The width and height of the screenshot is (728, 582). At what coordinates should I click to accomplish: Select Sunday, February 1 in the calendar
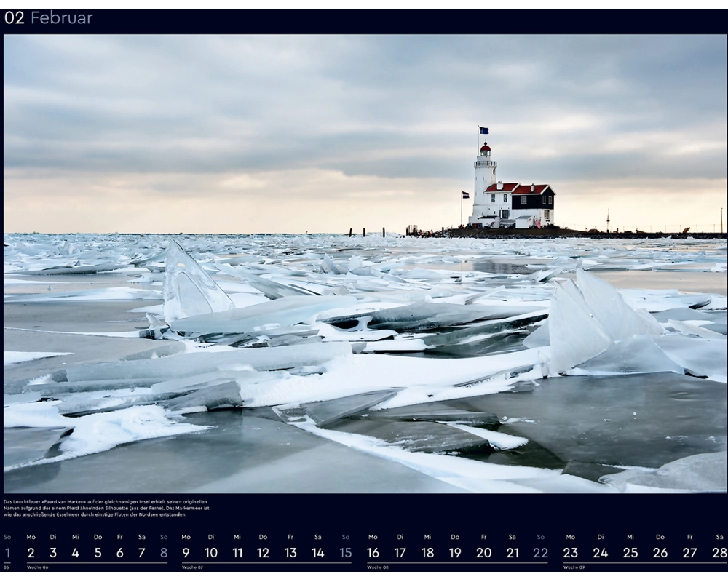point(7,553)
